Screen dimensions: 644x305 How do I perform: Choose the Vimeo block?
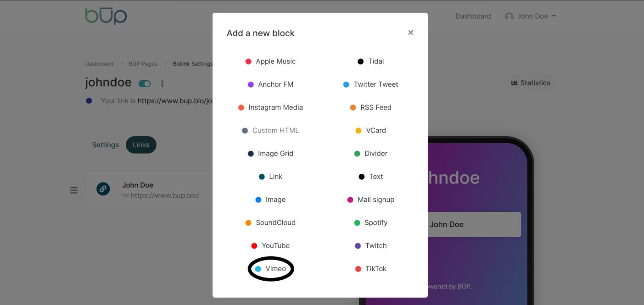tap(270, 269)
